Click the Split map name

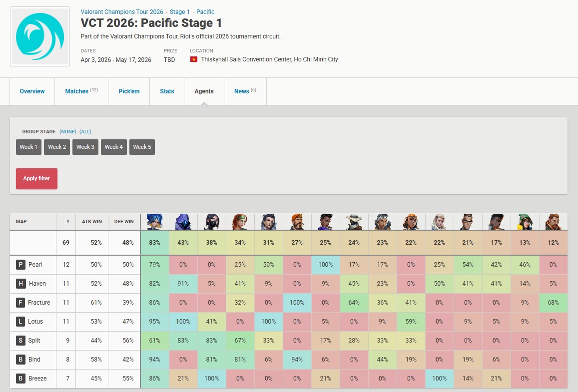tap(34, 341)
